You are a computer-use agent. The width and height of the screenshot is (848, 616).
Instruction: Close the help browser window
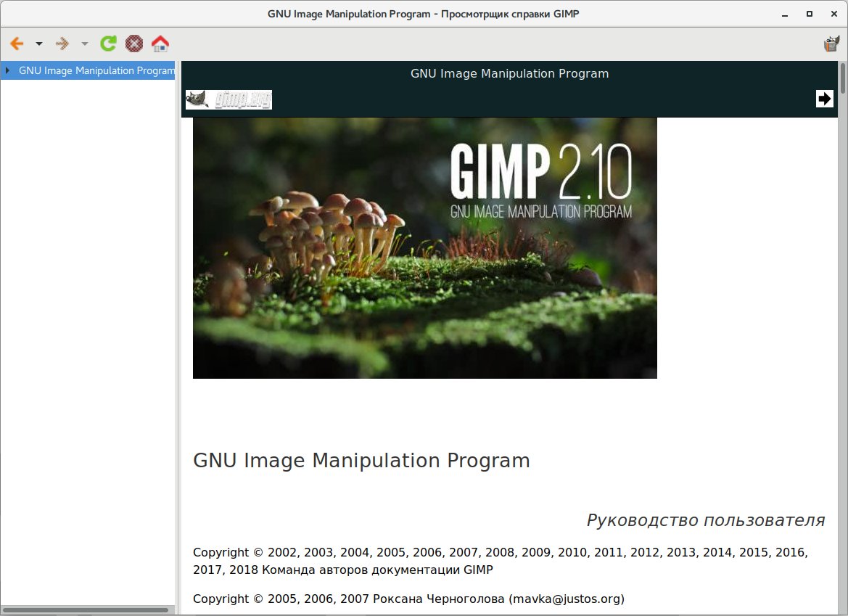[834, 14]
